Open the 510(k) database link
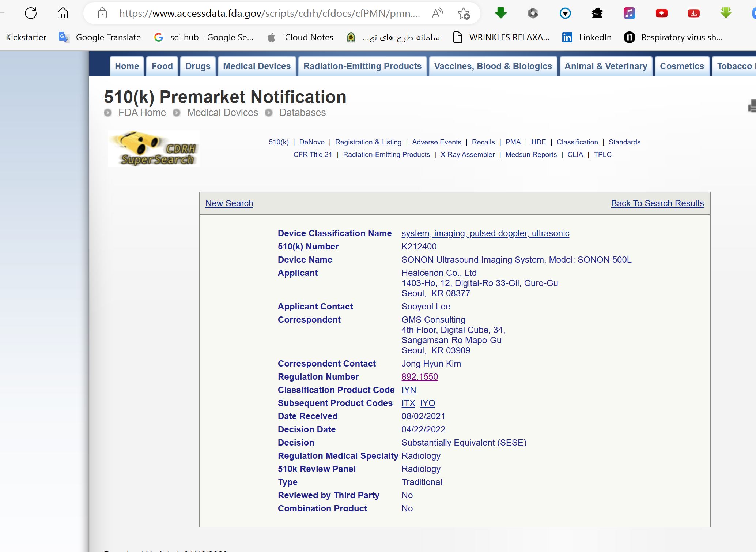 [x=279, y=142]
